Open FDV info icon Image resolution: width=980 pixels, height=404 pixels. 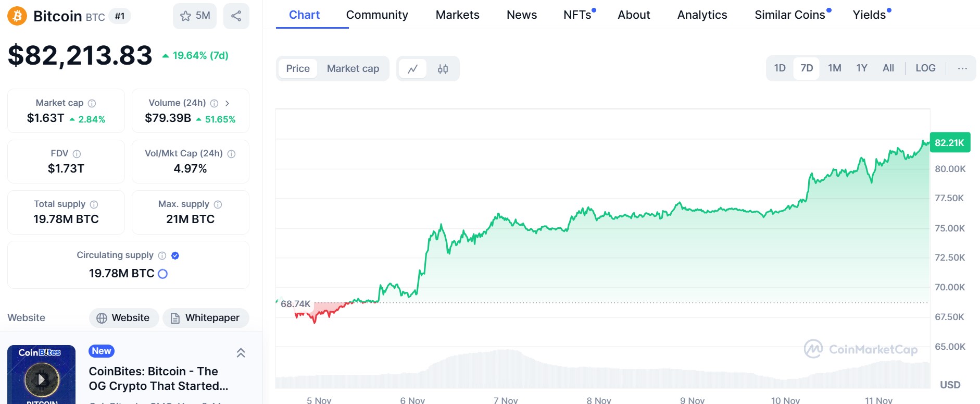click(x=77, y=154)
